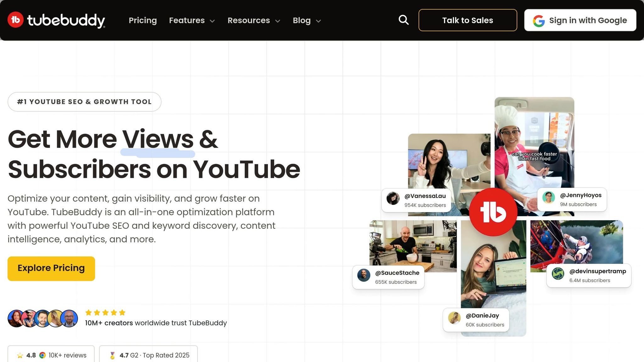
Task: Open the Blog menu label
Action: coord(302,20)
